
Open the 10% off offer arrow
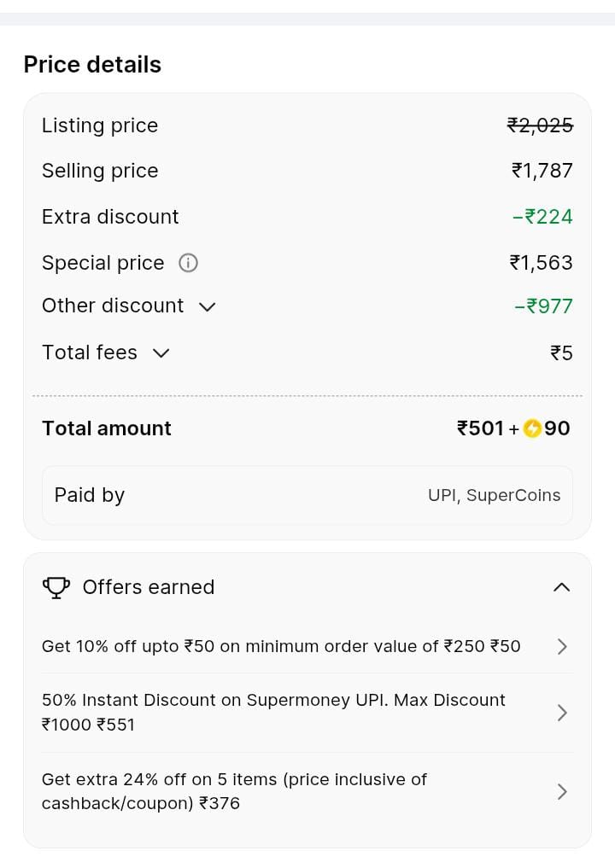pyautogui.click(x=561, y=646)
